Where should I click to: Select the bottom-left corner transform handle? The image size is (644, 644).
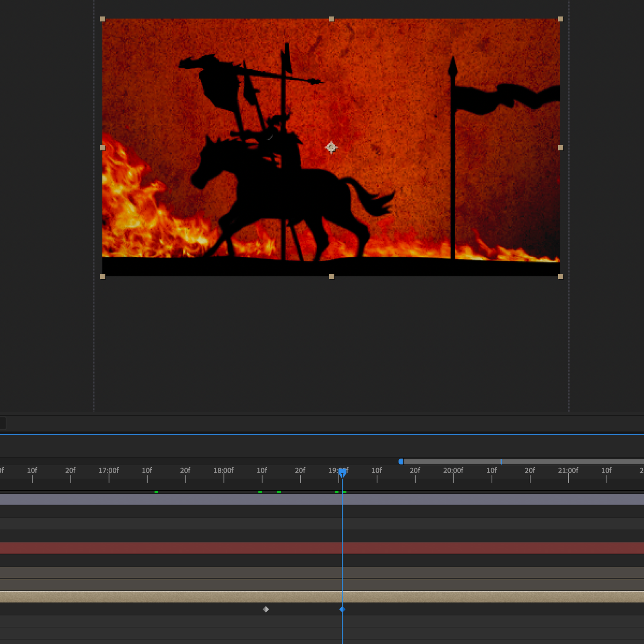tap(103, 277)
